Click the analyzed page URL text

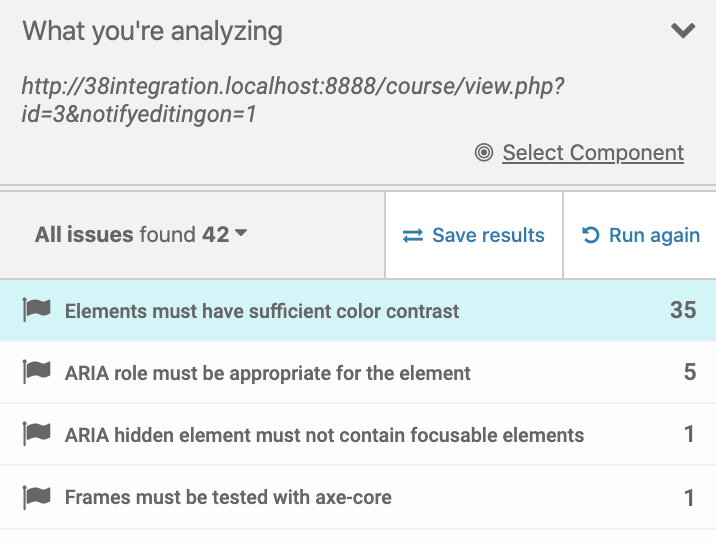coord(293,100)
